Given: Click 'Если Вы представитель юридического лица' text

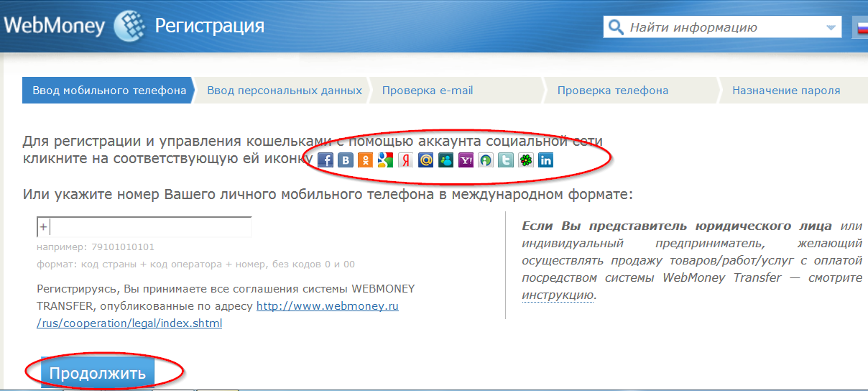Looking at the screenshot, I should (677, 226).
